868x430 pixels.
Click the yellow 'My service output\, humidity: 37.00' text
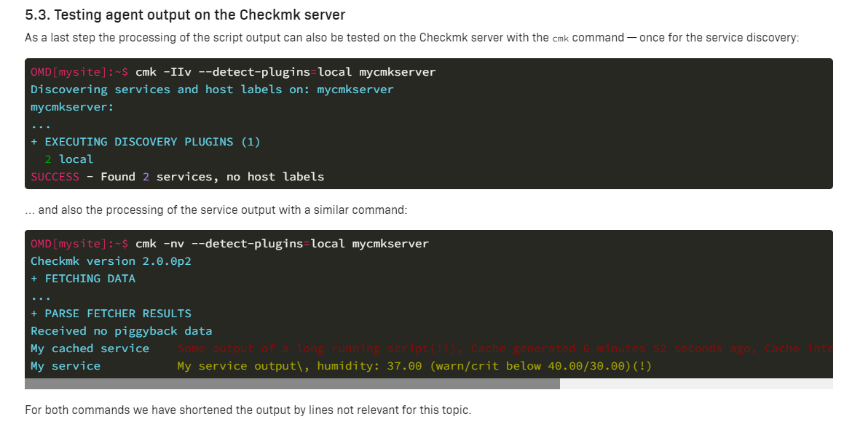click(x=414, y=366)
